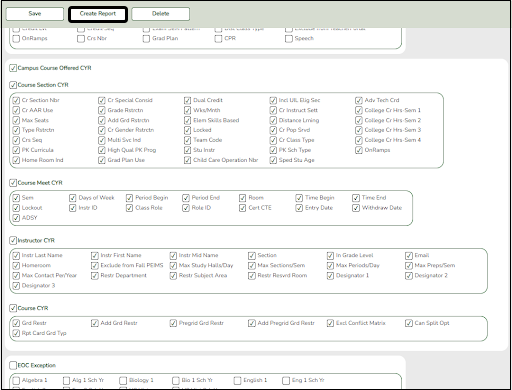Screen dimensions: 512x390
Task: Click the Save button
Action: (35, 14)
